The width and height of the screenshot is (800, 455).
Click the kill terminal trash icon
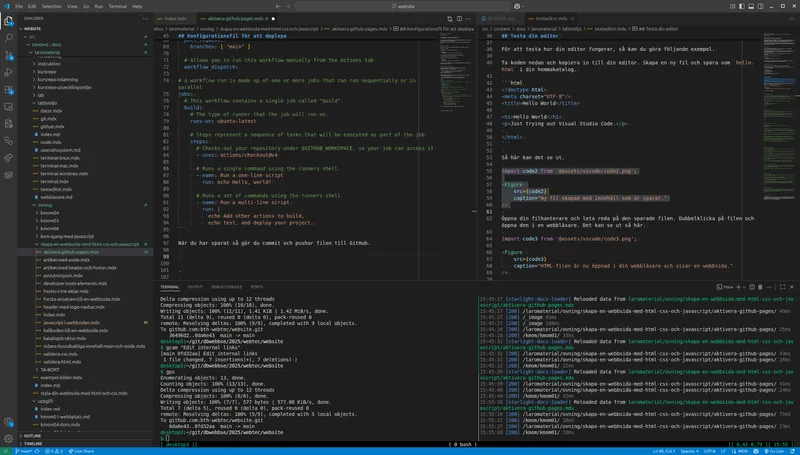(x=760, y=287)
